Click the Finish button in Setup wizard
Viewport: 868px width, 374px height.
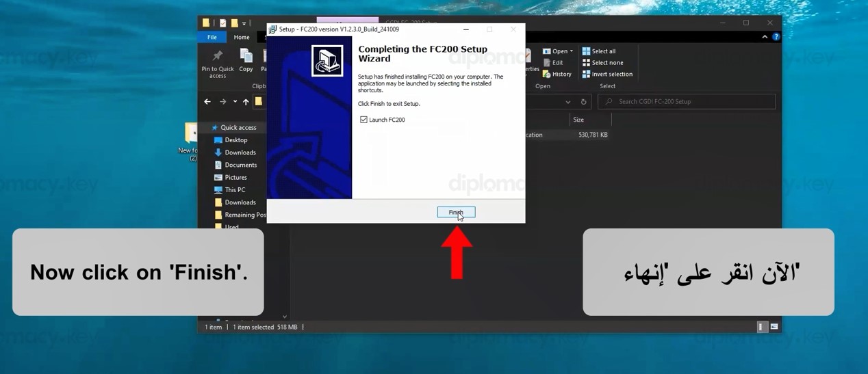pyautogui.click(x=456, y=213)
